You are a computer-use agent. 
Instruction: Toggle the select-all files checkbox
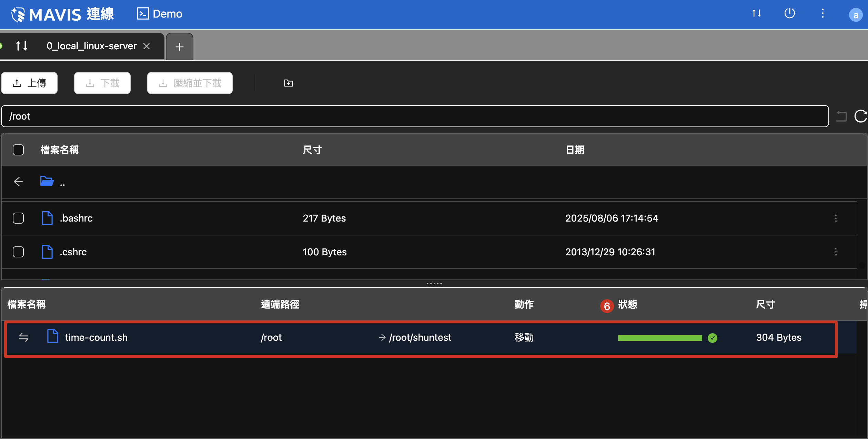pyautogui.click(x=18, y=150)
